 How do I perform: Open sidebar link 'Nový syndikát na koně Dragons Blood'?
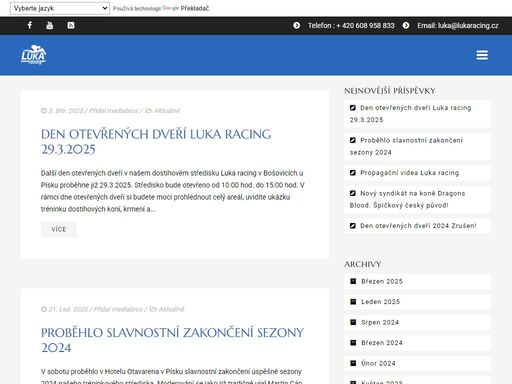click(407, 199)
